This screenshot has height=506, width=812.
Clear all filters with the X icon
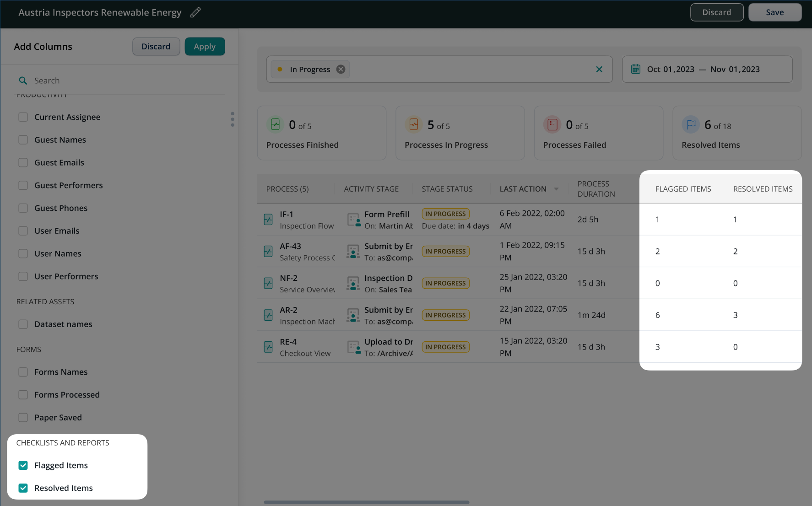(599, 69)
